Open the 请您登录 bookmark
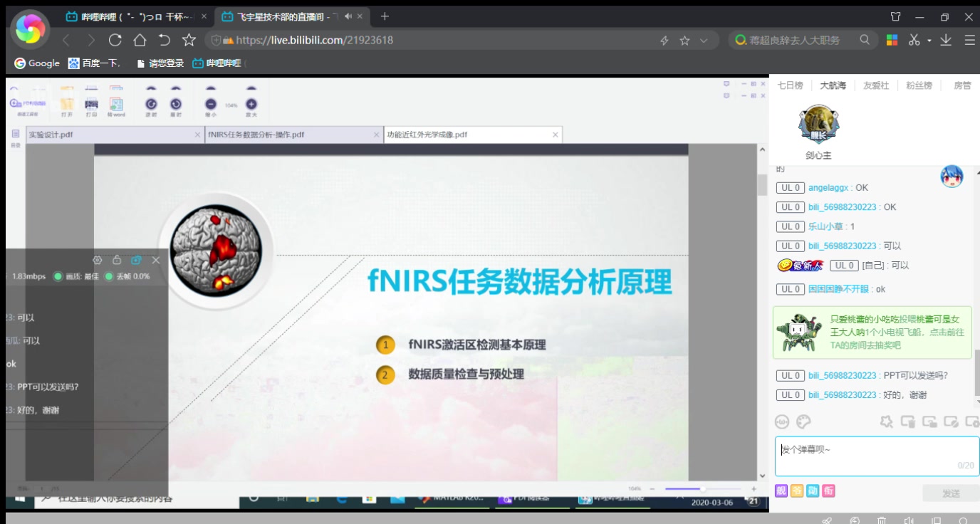 coord(160,63)
